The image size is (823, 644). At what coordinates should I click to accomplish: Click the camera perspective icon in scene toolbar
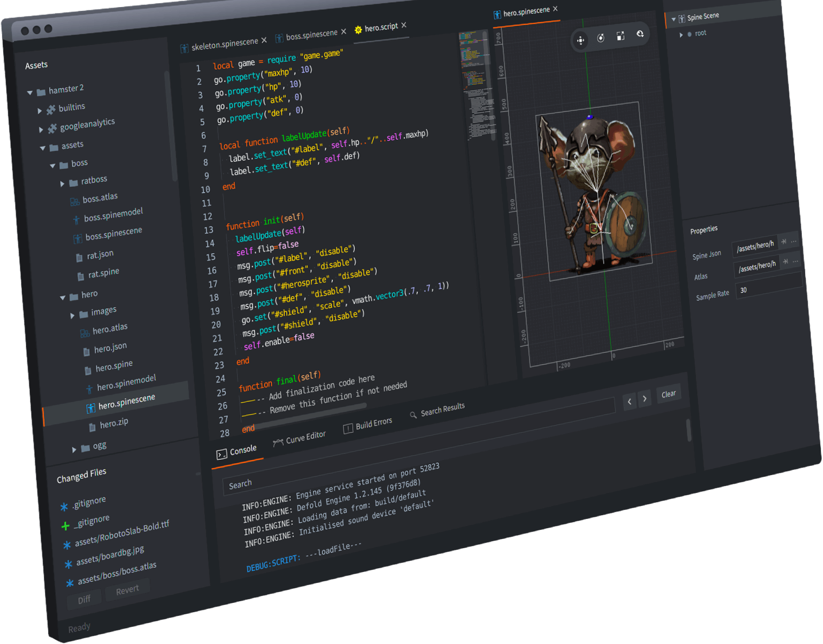[x=640, y=34]
